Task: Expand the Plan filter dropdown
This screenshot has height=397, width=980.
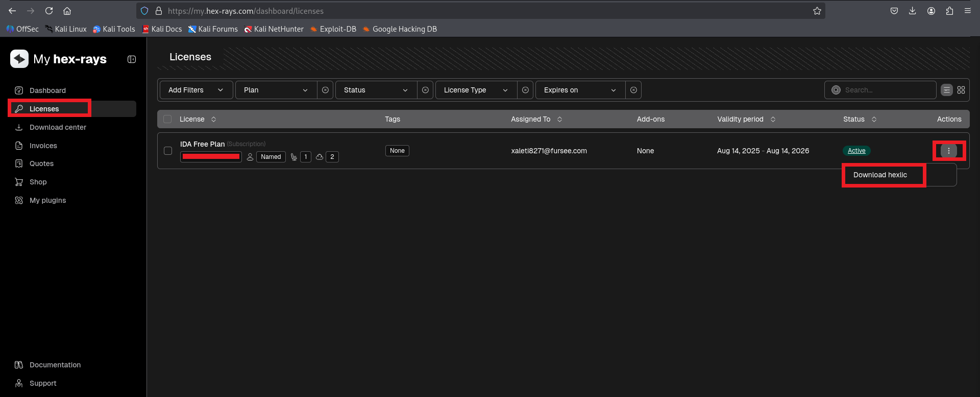Action: pyautogui.click(x=276, y=90)
